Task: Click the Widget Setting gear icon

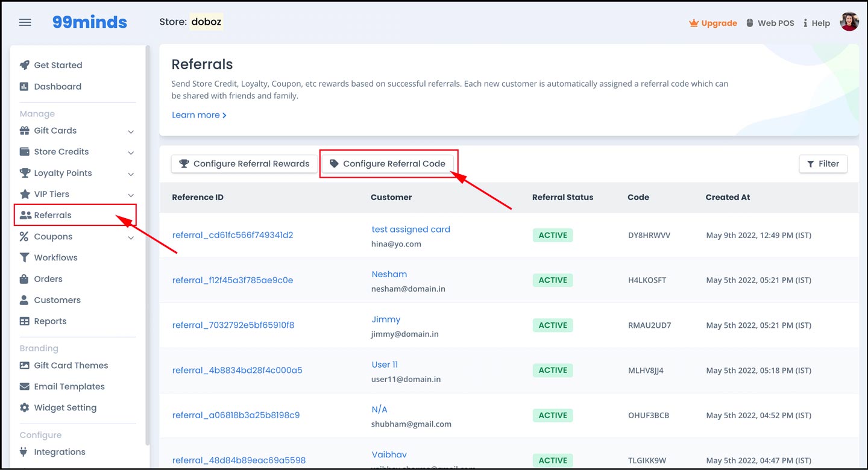Action: tap(24, 407)
